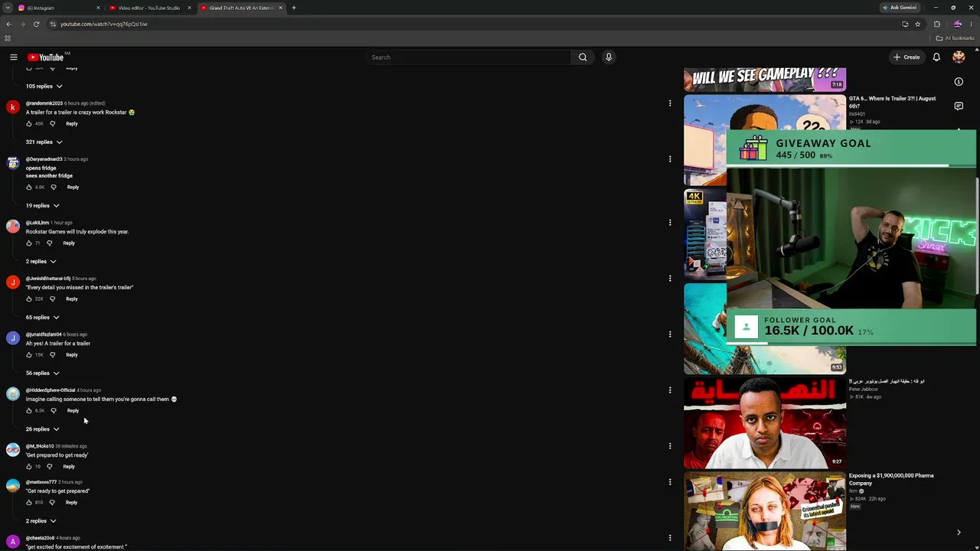Viewport: 980px width, 551px height.
Task: Switch to Video editor - YouTube Studio tab
Action: 149,8
